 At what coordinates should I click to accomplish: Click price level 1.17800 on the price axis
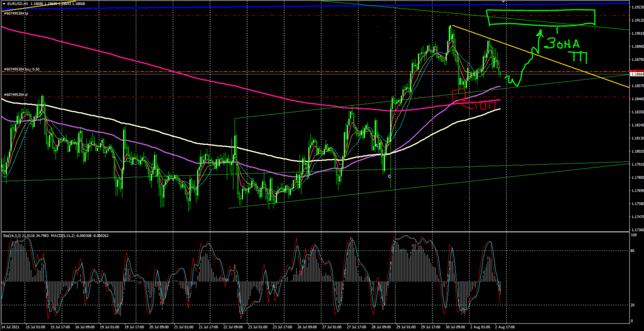point(637,178)
